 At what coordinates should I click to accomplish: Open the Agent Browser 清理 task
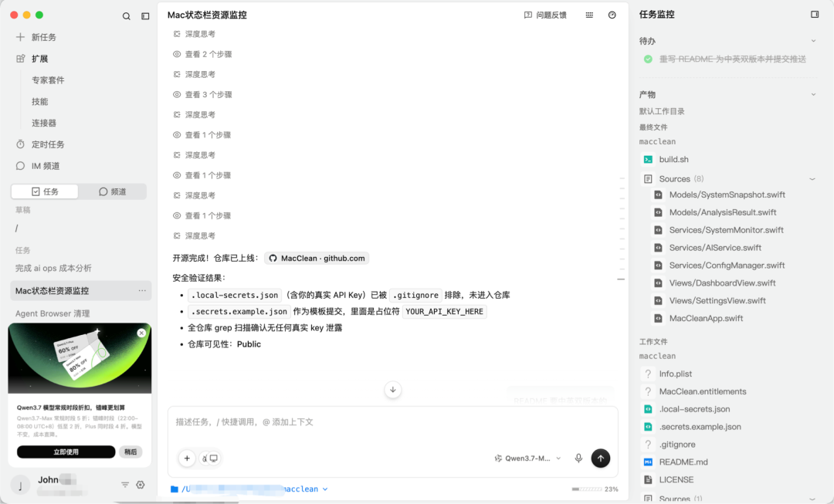click(53, 313)
